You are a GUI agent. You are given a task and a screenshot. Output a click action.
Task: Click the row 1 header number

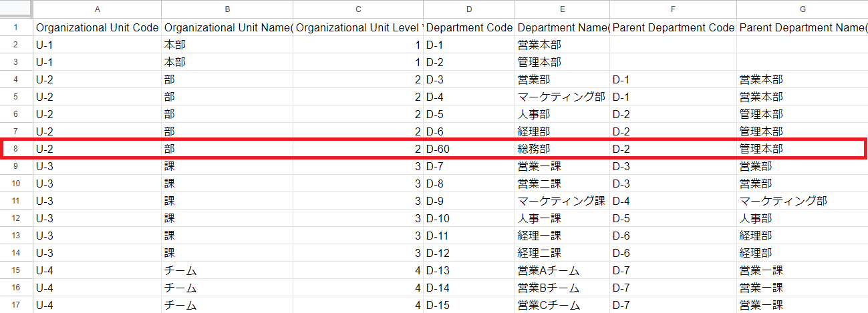[x=16, y=28]
